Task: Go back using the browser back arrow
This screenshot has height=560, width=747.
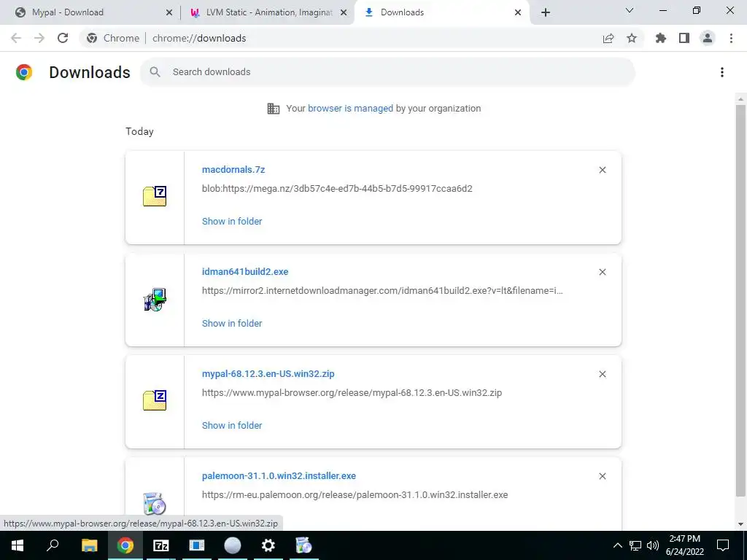Action: click(16, 38)
